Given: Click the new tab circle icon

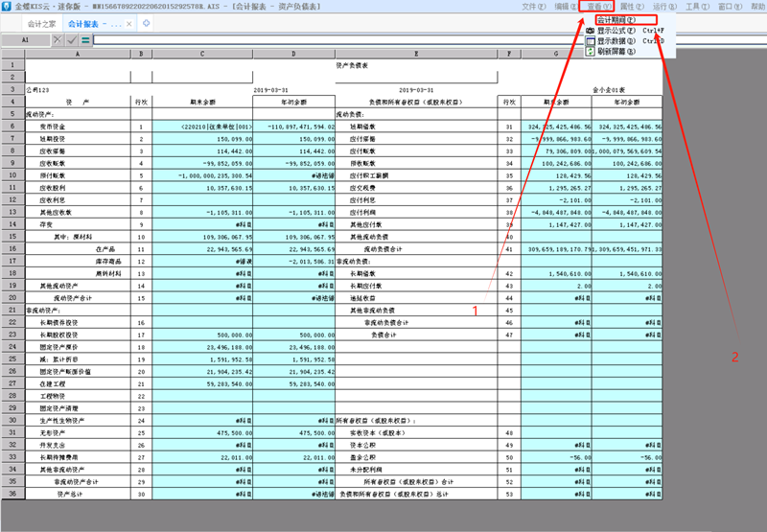Looking at the screenshot, I should (x=146, y=23).
